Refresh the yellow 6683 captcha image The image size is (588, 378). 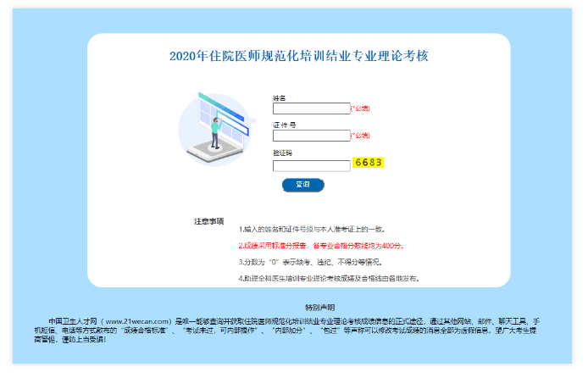tap(369, 163)
